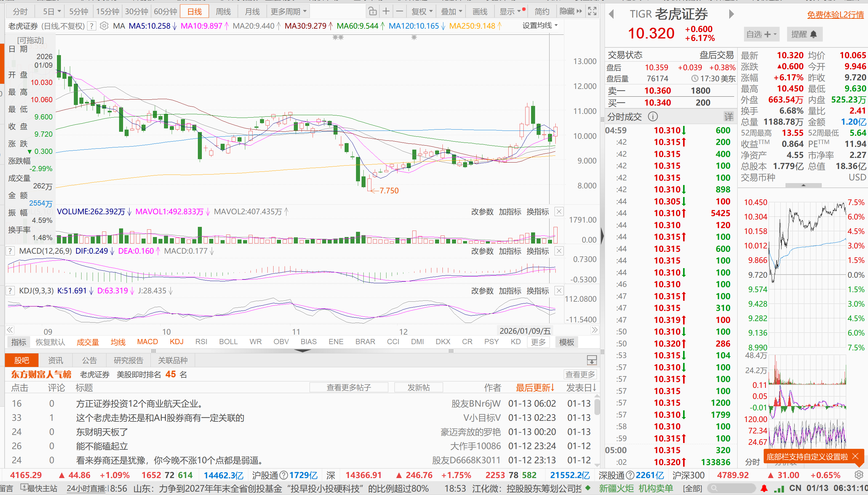Toggle 均线 indicator in indicator bar
Image resolution: width=868 pixels, height=495 pixels.
coord(118,342)
